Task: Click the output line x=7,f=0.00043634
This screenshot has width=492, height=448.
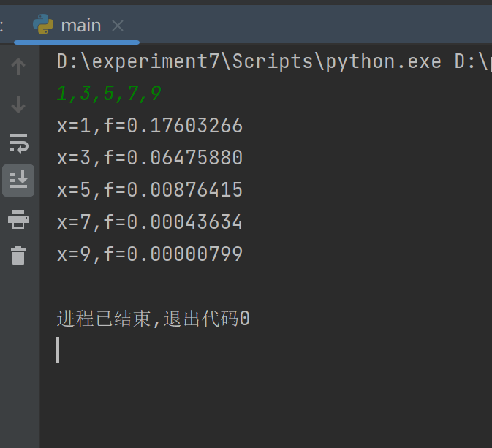Action: (x=150, y=222)
